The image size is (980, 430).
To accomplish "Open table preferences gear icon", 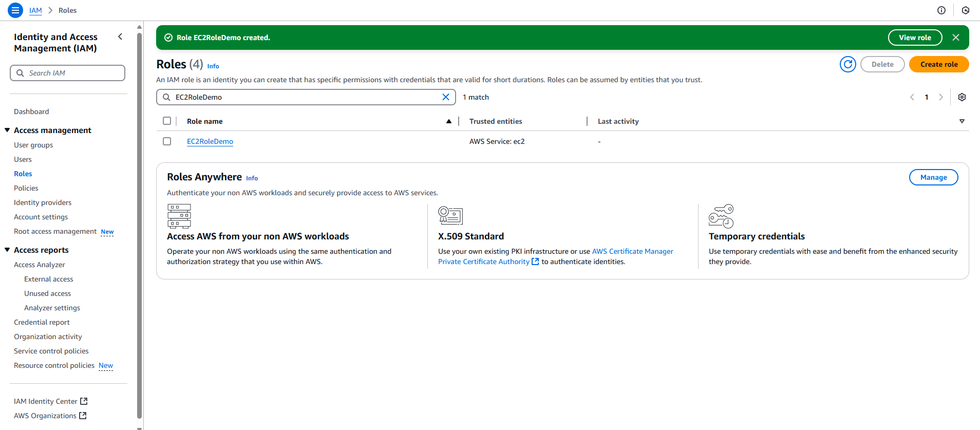I will (x=962, y=97).
